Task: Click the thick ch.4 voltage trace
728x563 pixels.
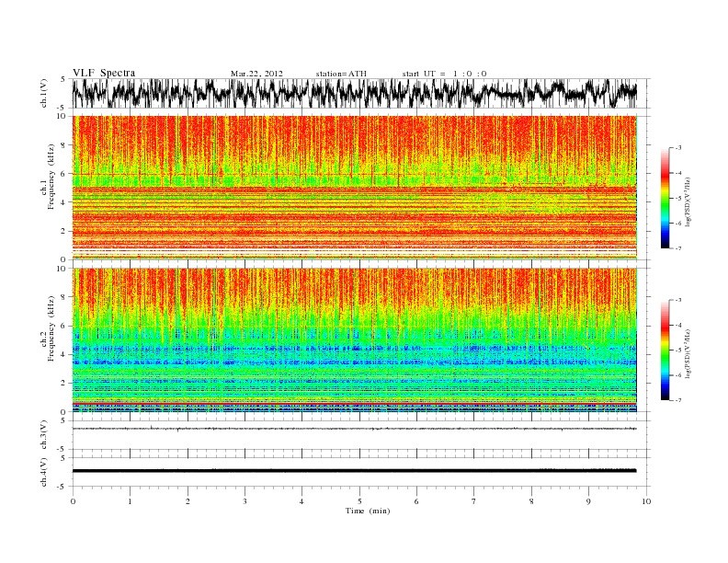Action: (x=355, y=471)
